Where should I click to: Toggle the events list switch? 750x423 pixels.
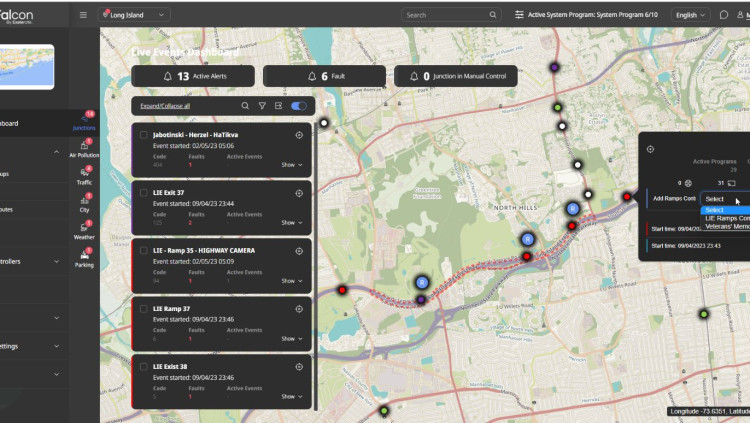(298, 106)
